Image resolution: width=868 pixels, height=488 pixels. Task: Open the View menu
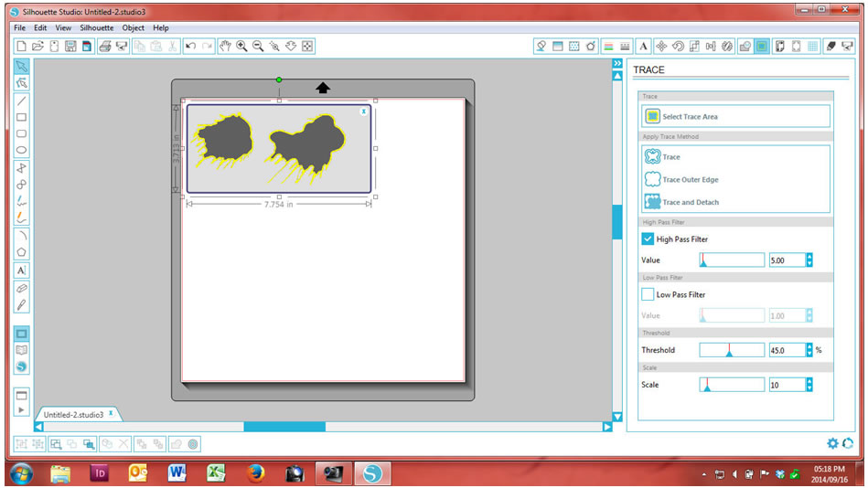pos(63,27)
